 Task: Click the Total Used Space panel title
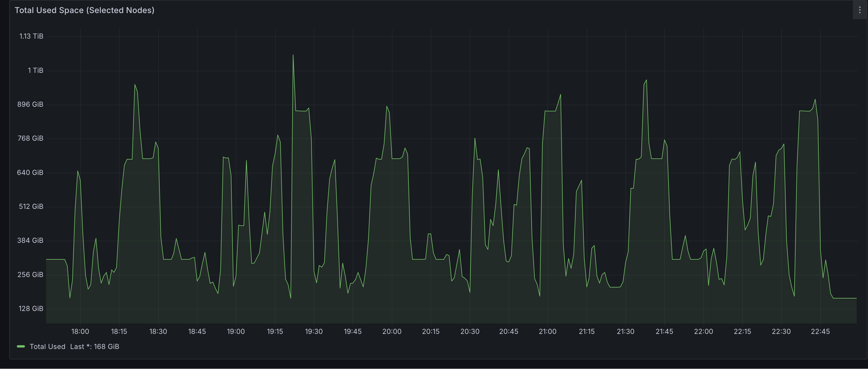(84, 10)
